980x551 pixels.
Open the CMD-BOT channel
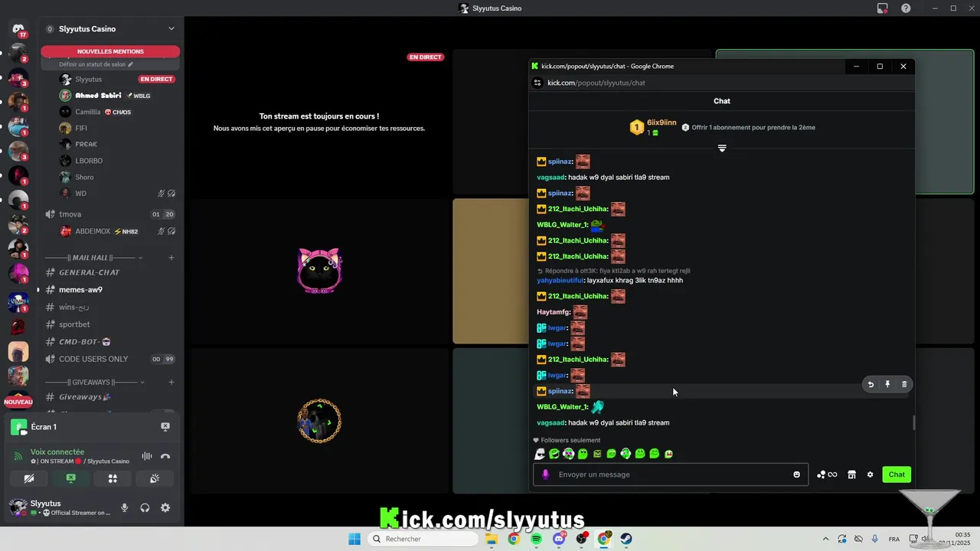(x=109, y=341)
